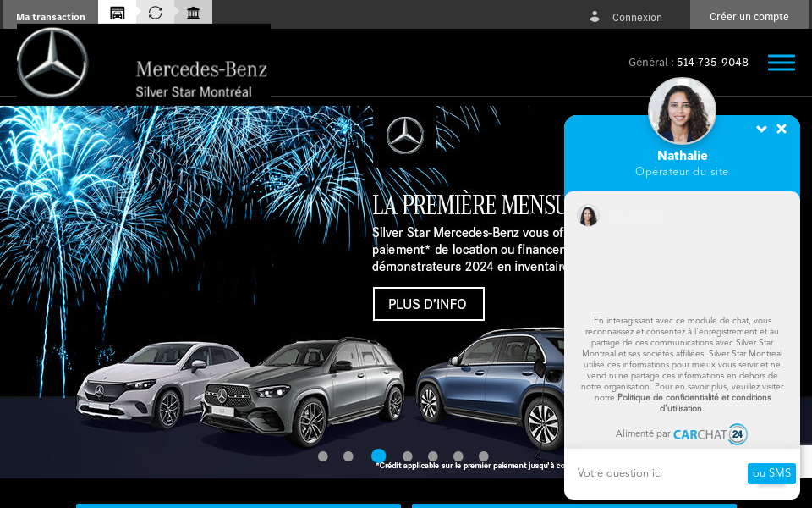Open the Ma transaction tab
Viewport: 812px width, 508px height.
pos(51,16)
